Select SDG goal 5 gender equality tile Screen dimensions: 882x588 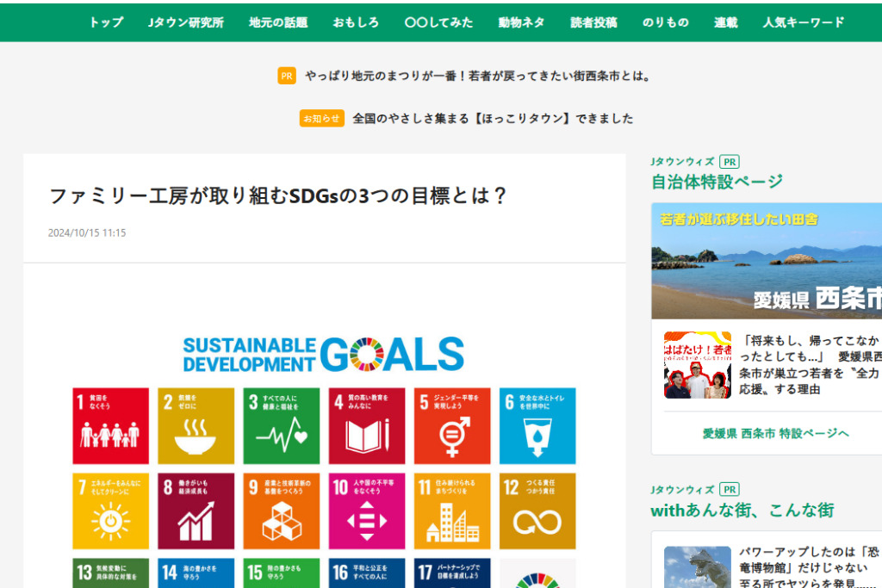coord(452,426)
